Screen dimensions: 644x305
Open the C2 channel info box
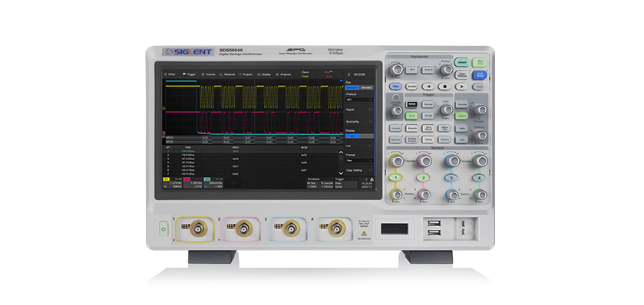[193, 183]
